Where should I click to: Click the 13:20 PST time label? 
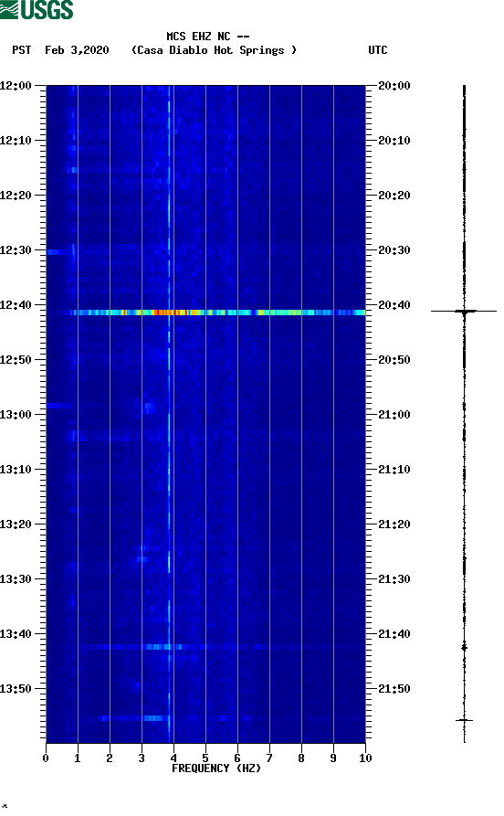click(16, 525)
